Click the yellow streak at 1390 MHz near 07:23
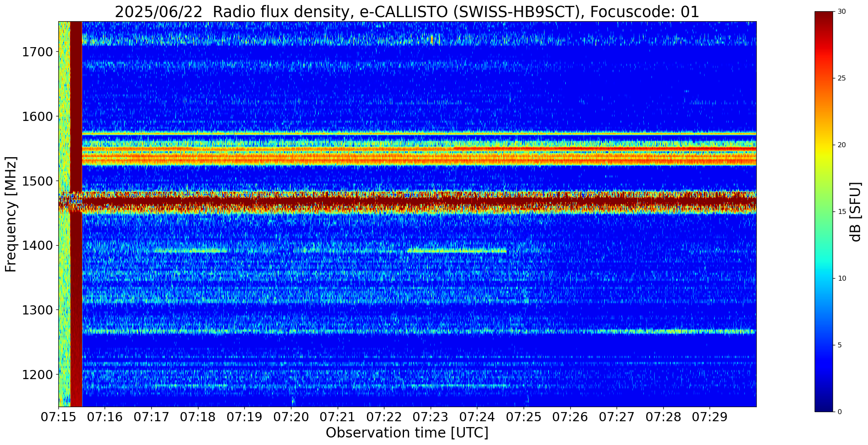This screenshot has height=445, width=868. [x=457, y=251]
